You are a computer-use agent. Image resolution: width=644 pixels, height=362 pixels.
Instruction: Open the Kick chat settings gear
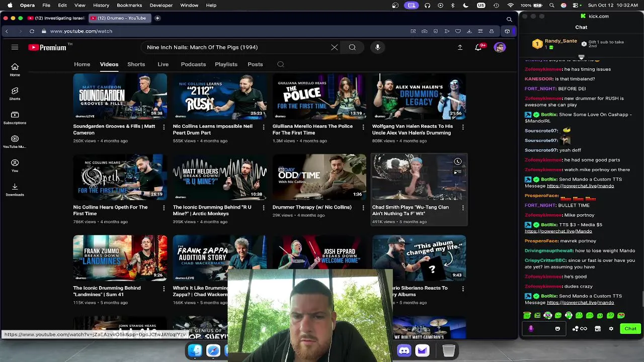[611, 329]
